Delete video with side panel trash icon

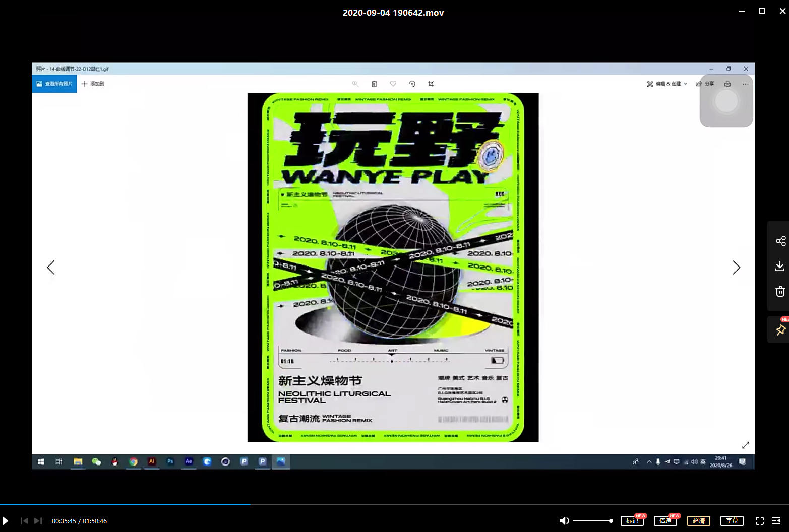(780, 291)
